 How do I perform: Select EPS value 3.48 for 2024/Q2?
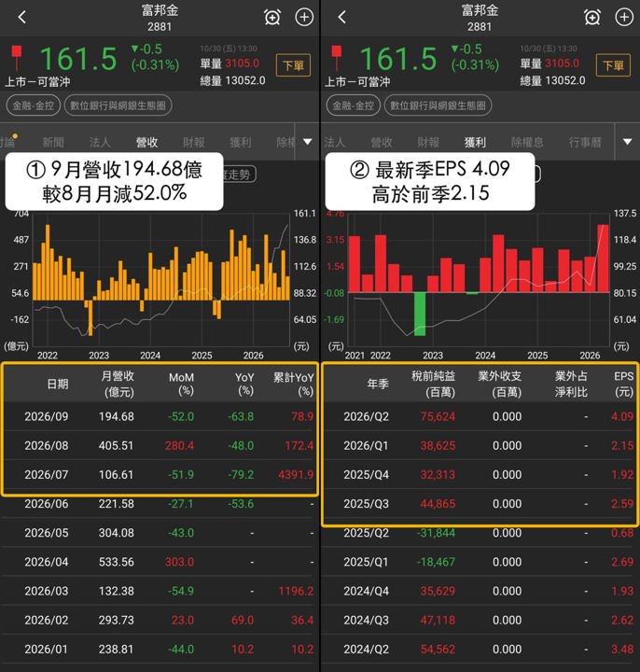tap(622, 650)
